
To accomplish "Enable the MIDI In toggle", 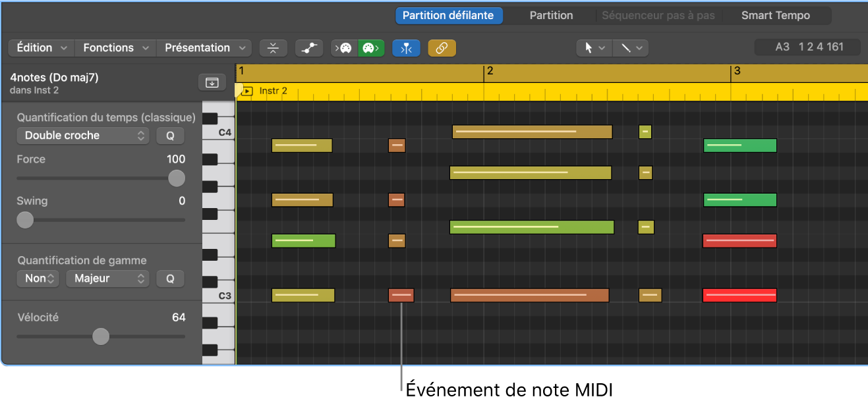I will (x=343, y=47).
